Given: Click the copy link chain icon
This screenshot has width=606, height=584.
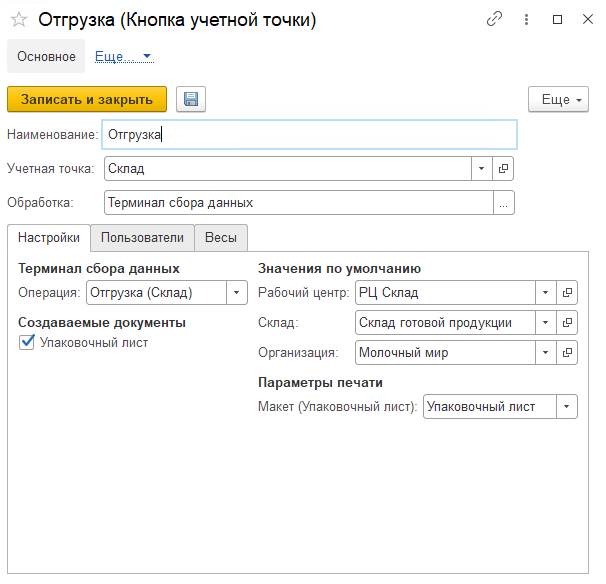Looking at the screenshot, I should [494, 19].
